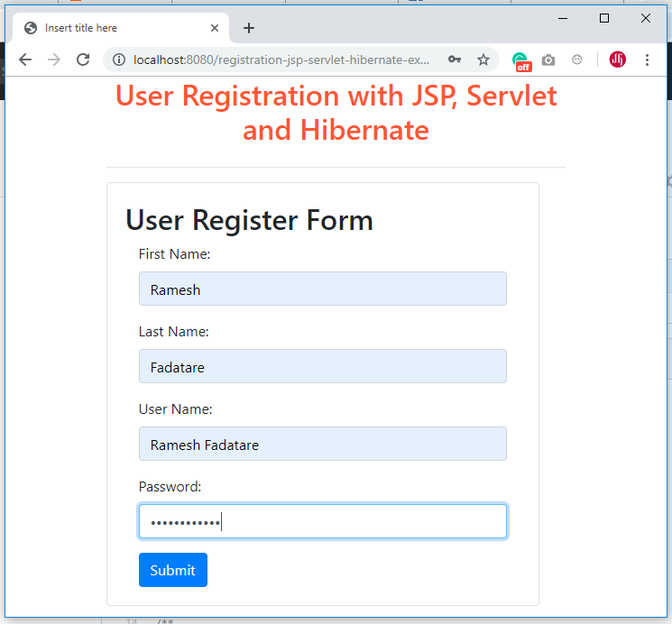This screenshot has height=624, width=672.
Task: Focus the localhost:8080 address bar
Action: (x=281, y=60)
